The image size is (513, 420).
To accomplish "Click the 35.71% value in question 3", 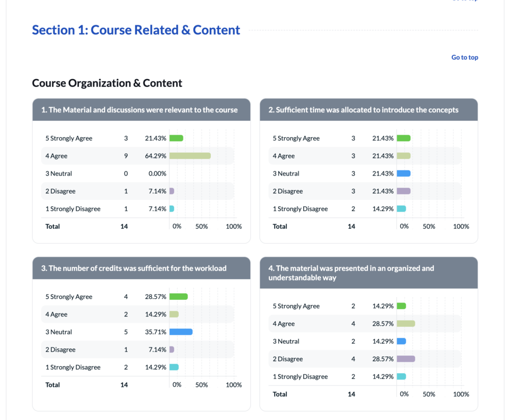I will coord(155,331).
